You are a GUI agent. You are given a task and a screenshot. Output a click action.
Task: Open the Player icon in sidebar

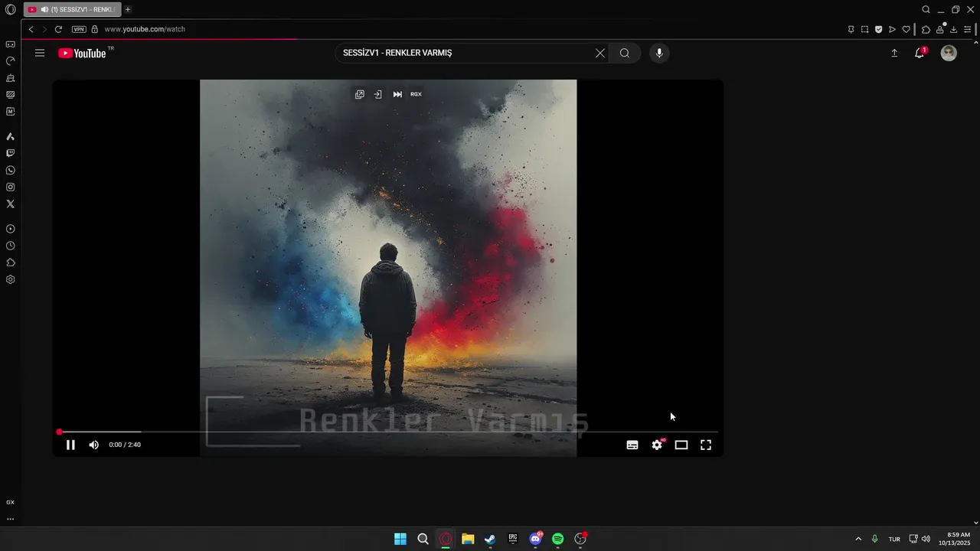point(10,229)
